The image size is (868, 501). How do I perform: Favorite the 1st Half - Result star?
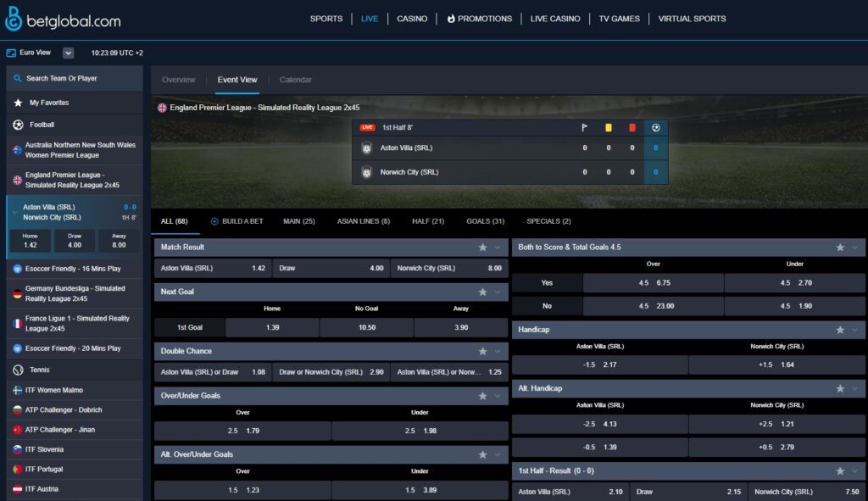click(x=840, y=471)
